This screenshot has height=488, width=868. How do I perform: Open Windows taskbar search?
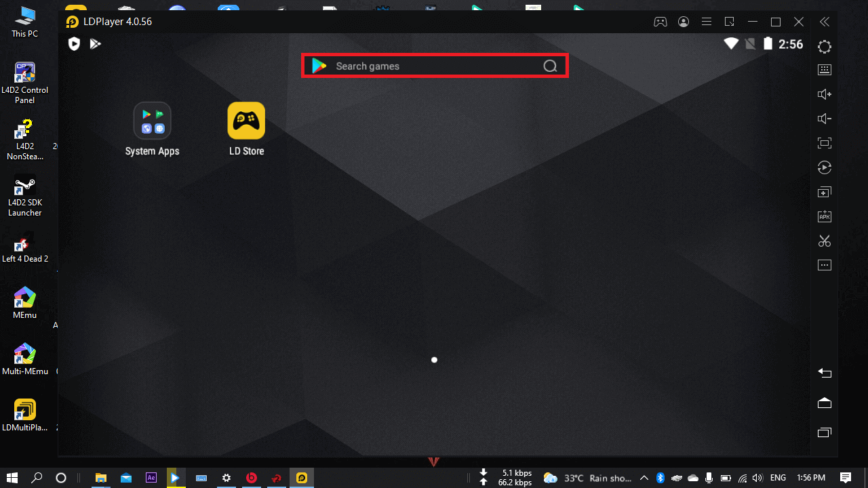tap(37, 478)
